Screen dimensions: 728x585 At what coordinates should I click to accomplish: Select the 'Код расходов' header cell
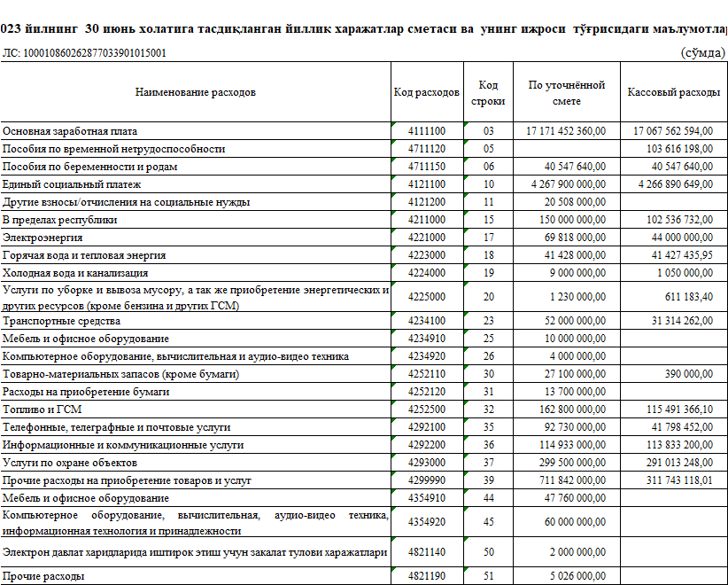tap(427, 92)
